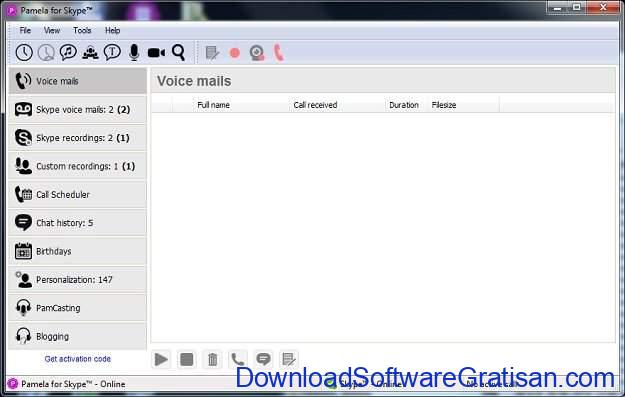Play the selected voice mail

(161, 359)
